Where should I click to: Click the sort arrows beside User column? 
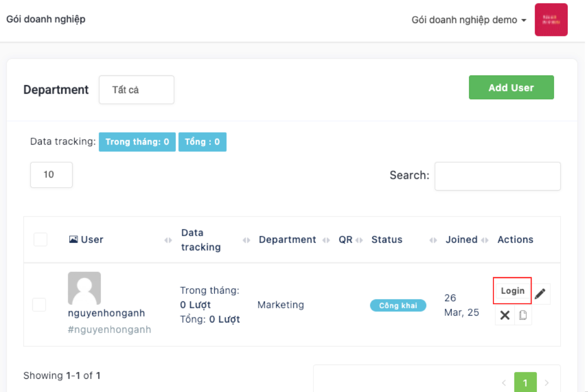click(x=168, y=240)
